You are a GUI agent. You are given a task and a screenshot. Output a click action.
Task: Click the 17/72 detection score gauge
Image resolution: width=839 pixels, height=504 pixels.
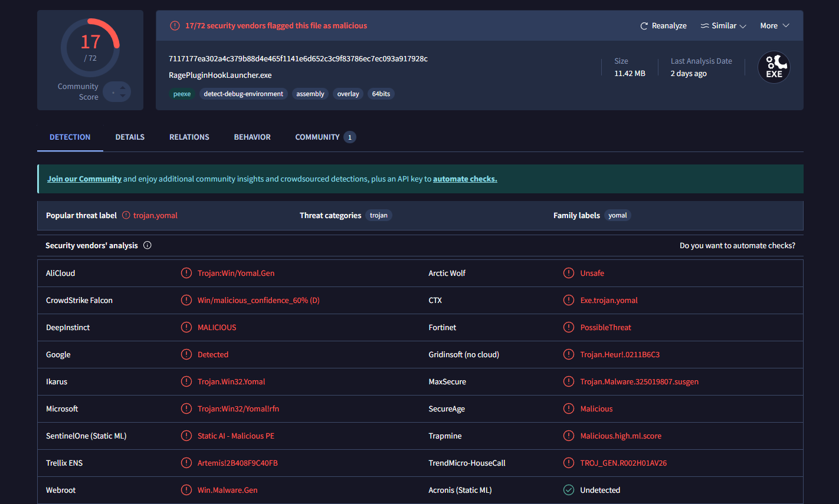(90, 47)
